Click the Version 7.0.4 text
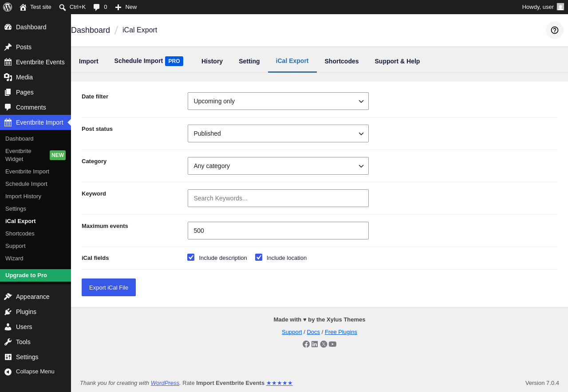The height and width of the screenshot is (392, 568). coord(542,383)
